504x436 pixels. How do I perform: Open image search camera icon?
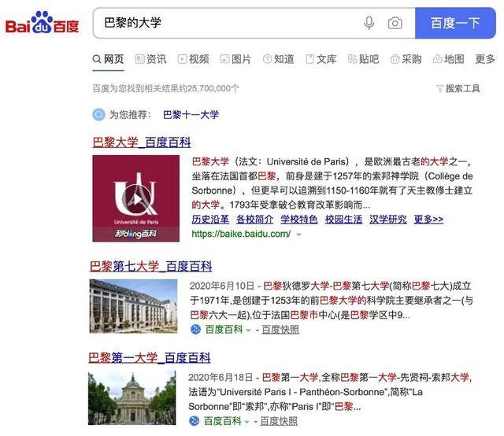(x=395, y=23)
